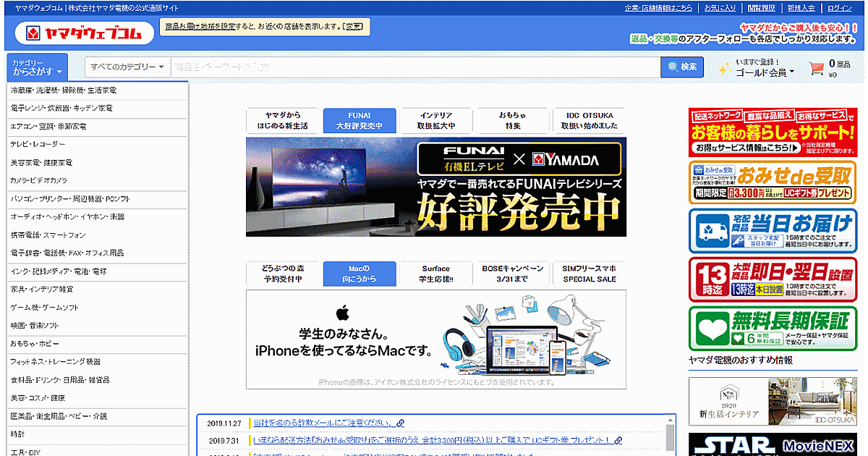Click the 新規入会 link in header
This screenshot has width=868, height=456.
(x=801, y=8)
